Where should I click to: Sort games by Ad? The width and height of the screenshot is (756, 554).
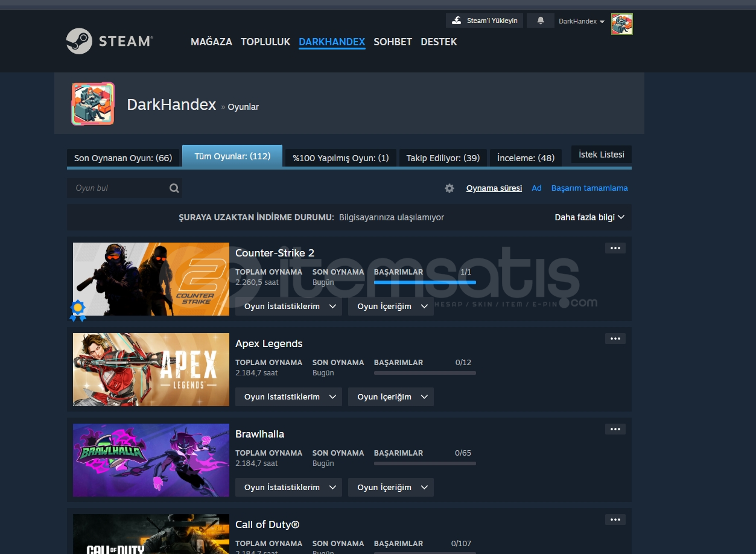point(536,188)
